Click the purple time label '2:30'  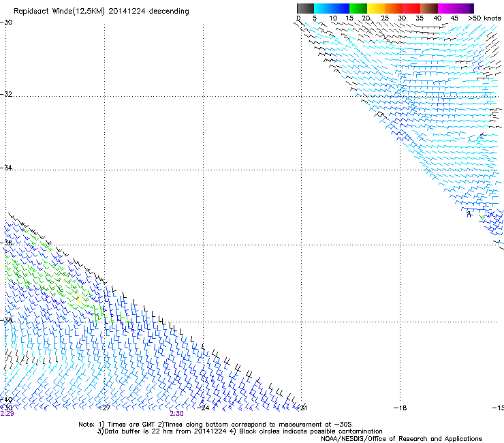tap(177, 414)
